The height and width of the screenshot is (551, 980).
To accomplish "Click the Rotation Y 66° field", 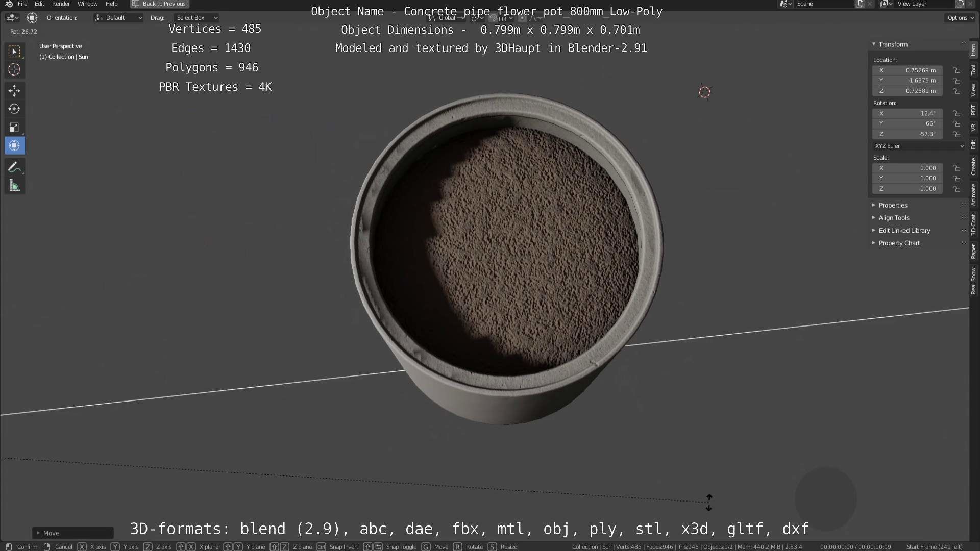I will (908, 123).
